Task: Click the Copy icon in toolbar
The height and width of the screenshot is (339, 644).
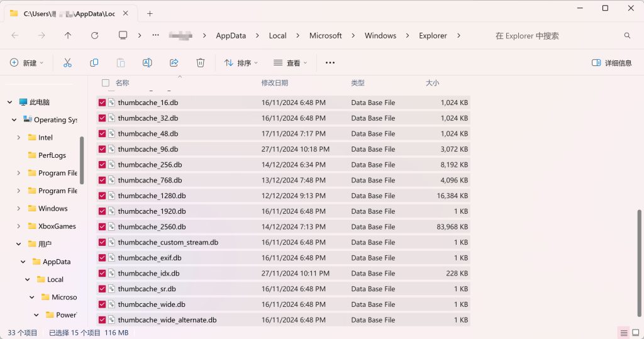Action: point(94,62)
